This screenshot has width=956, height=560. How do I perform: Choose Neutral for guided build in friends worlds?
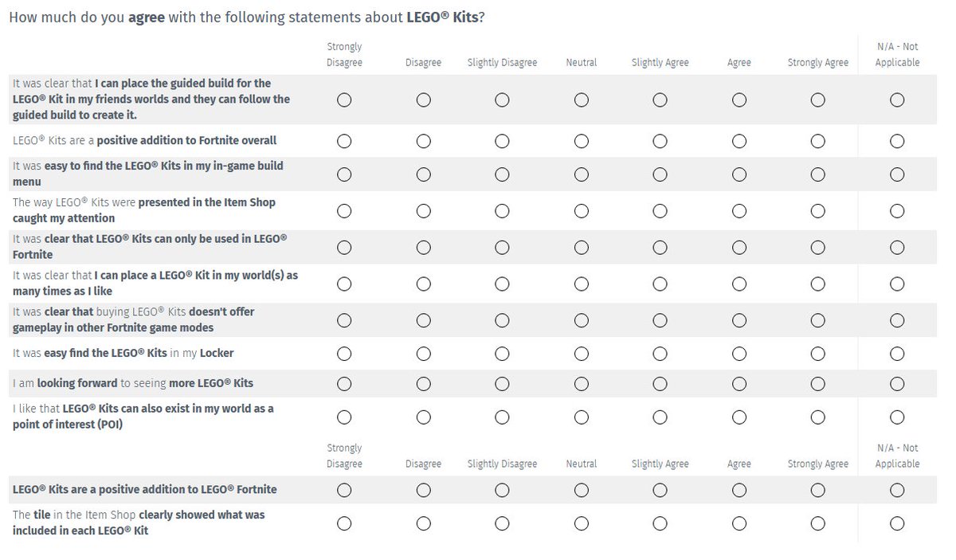tap(581, 100)
